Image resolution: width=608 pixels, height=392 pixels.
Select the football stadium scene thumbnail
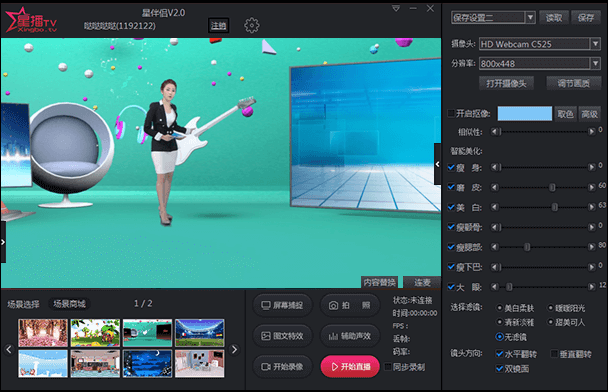[x=199, y=333]
